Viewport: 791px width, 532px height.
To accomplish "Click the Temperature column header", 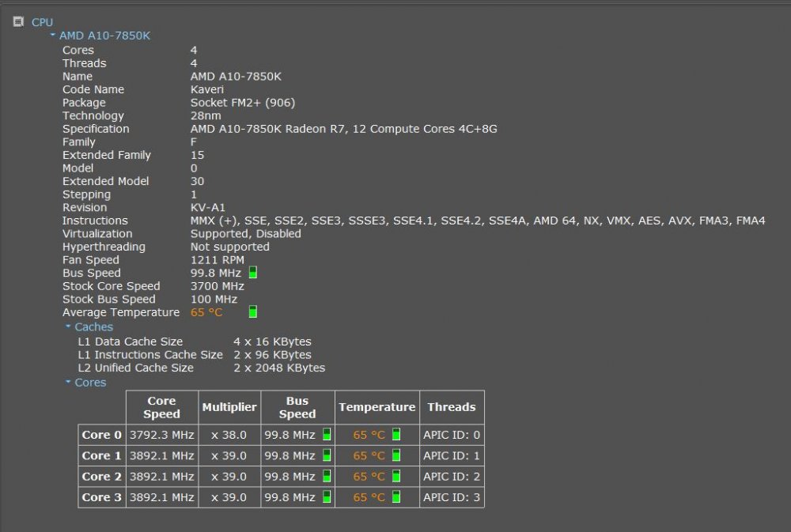I will pyautogui.click(x=377, y=407).
